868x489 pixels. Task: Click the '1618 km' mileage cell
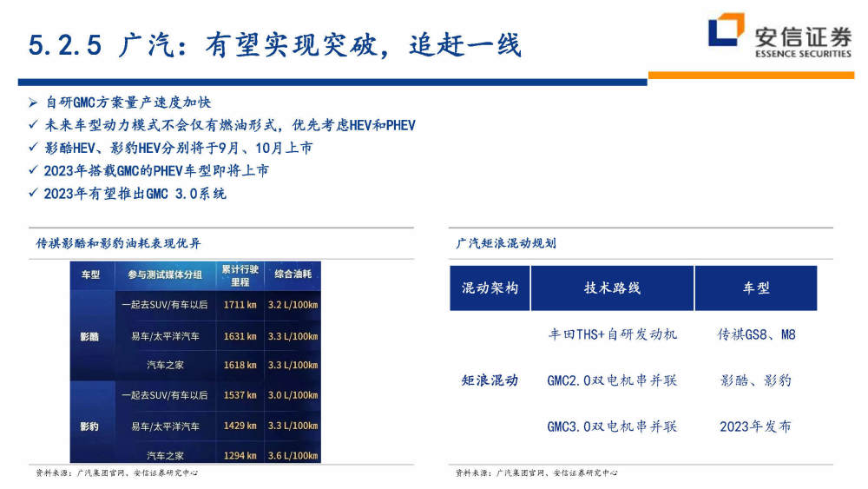coord(240,365)
